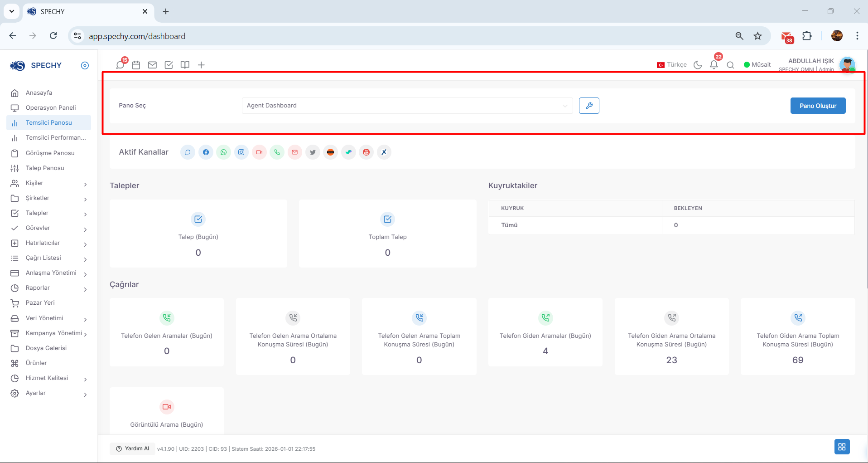Expand Hizmet Kalitesi in the sidebar
Viewport: 868px width, 463px height.
[x=49, y=378]
